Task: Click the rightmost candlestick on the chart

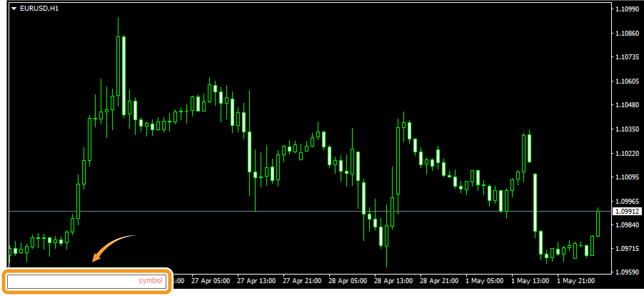Action: coord(598,224)
